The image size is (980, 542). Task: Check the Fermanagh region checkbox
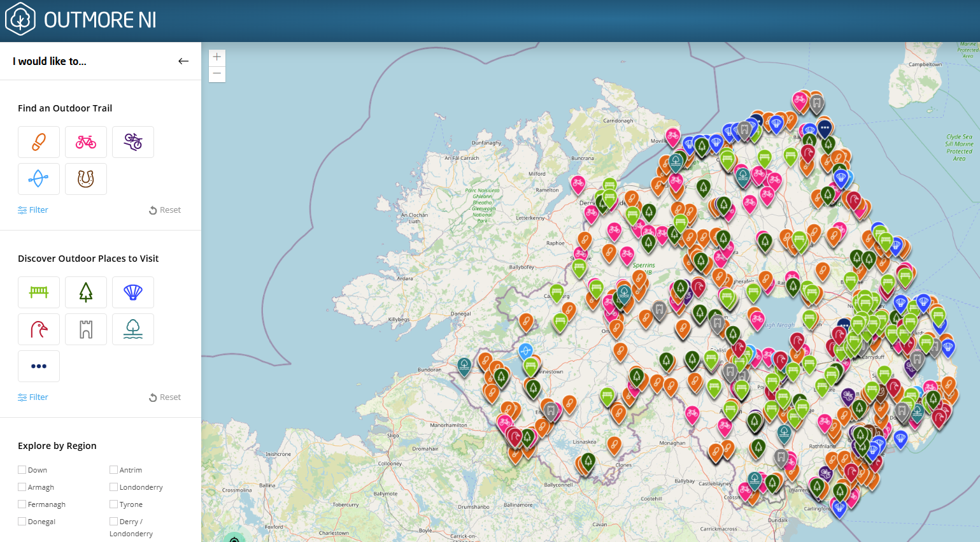(x=22, y=504)
